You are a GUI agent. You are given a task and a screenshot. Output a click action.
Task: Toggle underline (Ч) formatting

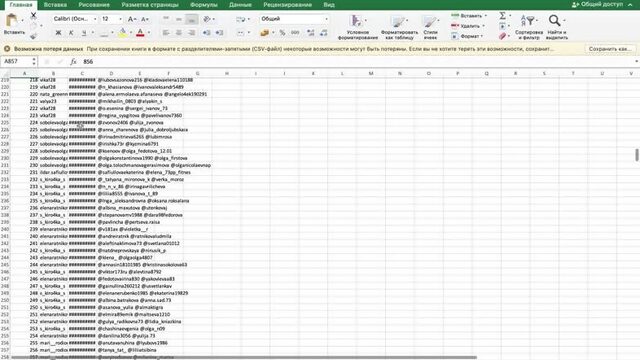coord(84,33)
